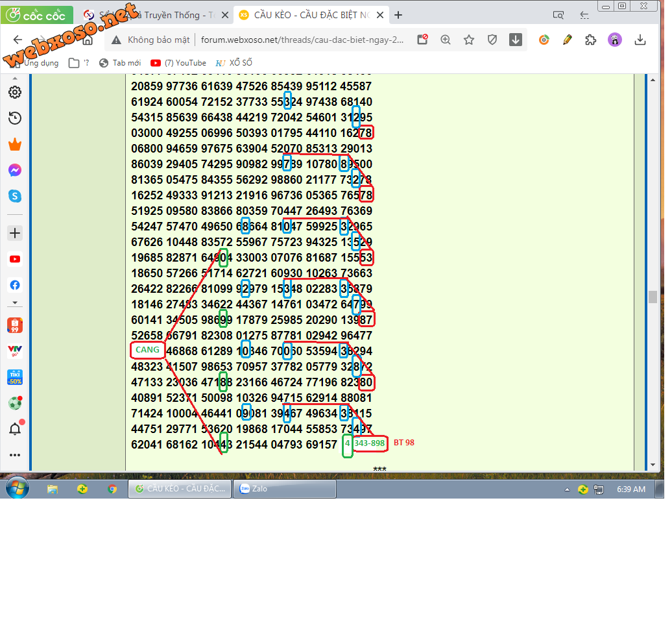Expand the sidebar three-dots more menu

click(x=14, y=455)
